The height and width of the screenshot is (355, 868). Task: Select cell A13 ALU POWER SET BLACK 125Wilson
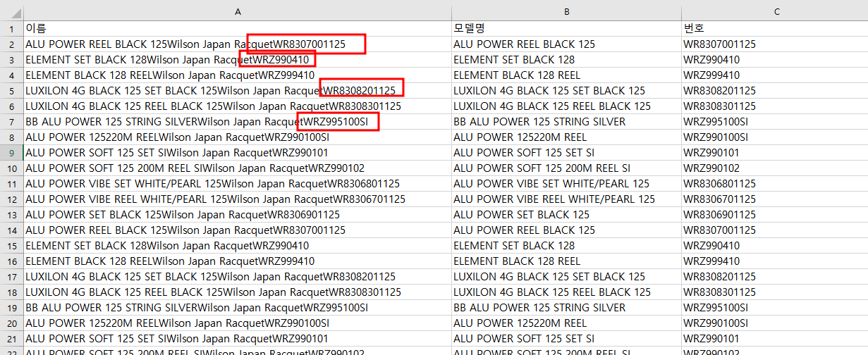pyautogui.click(x=238, y=215)
